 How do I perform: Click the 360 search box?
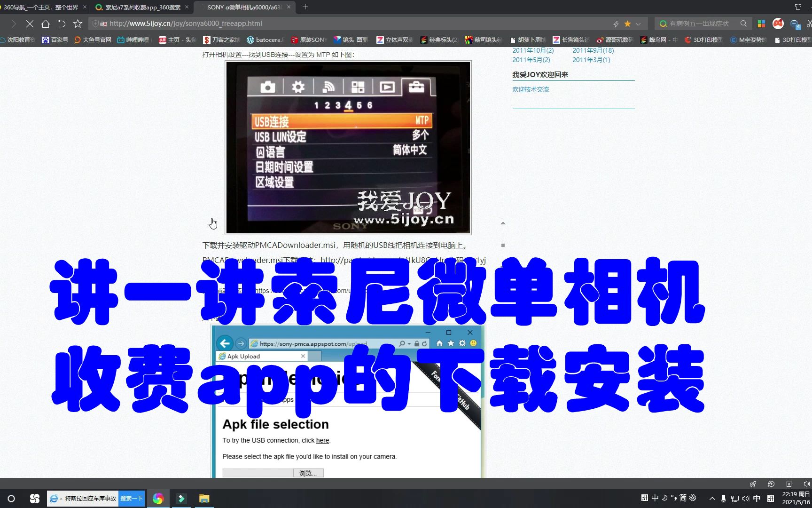pos(699,24)
